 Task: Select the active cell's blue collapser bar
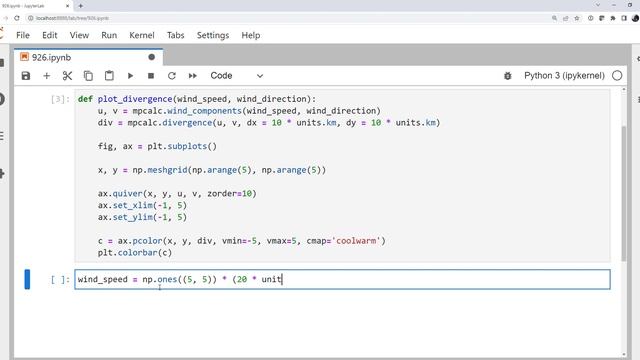point(27,280)
